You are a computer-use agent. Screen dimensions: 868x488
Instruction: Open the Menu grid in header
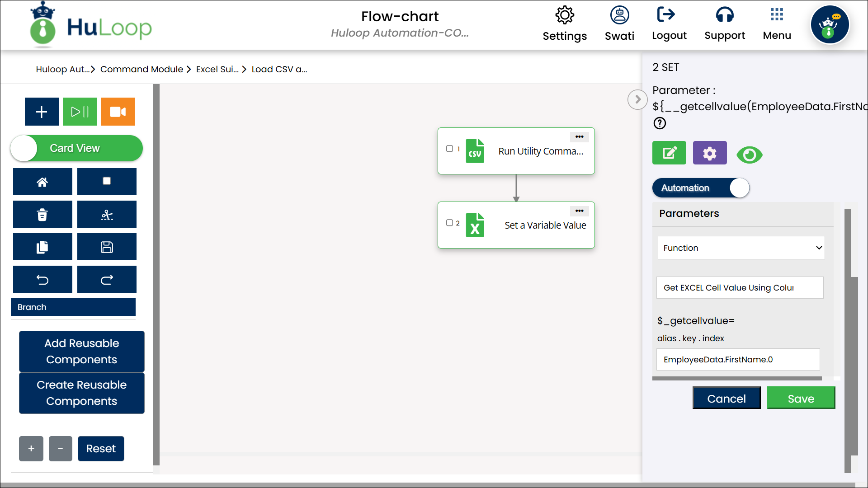(x=777, y=23)
